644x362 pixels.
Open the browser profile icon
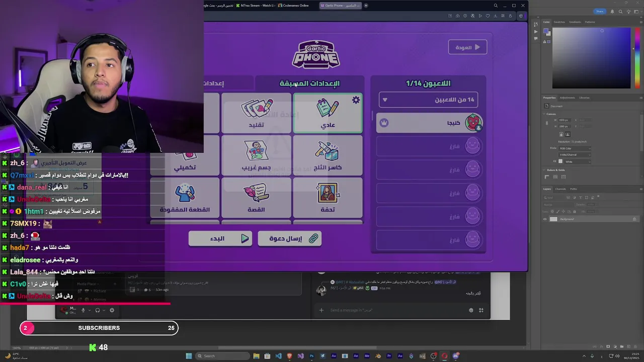coord(510,16)
